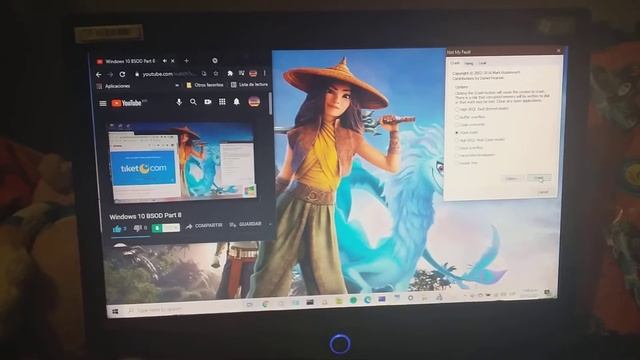Open YouTube account avatar
640x360 pixels.
coord(254,101)
